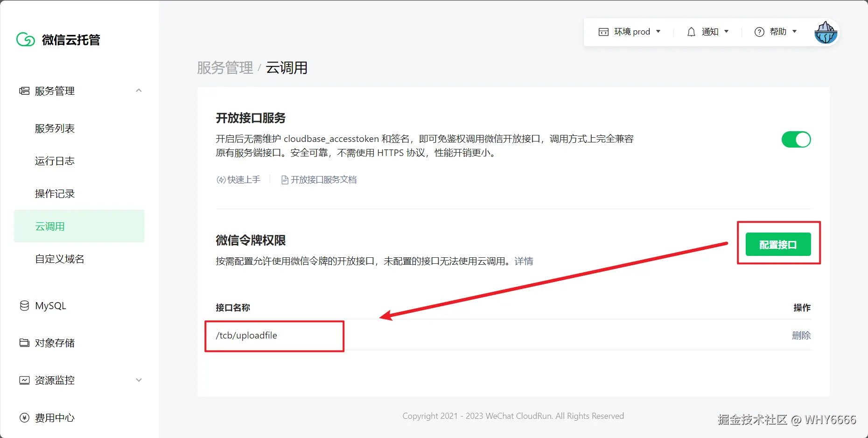Image resolution: width=868 pixels, height=438 pixels.
Task: Click the 微信令牌权限 heading
Action: [x=251, y=240]
